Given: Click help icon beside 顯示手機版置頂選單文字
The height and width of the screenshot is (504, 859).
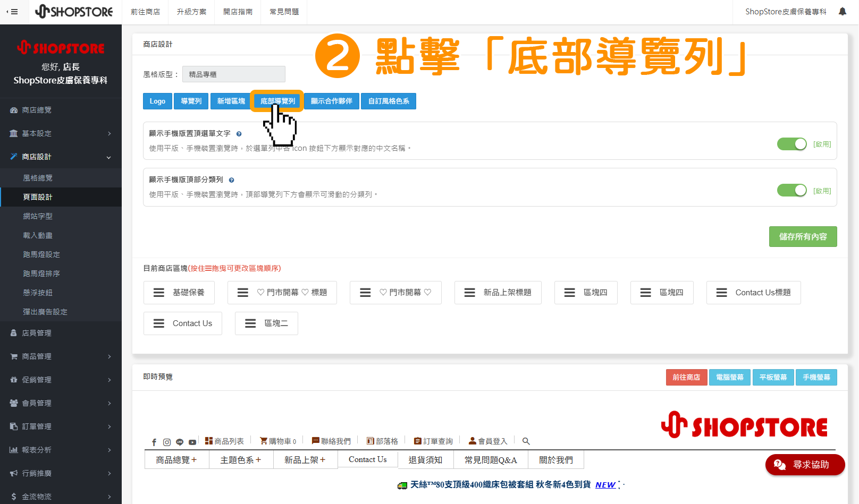Looking at the screenshot, I should tap(239, 134).
